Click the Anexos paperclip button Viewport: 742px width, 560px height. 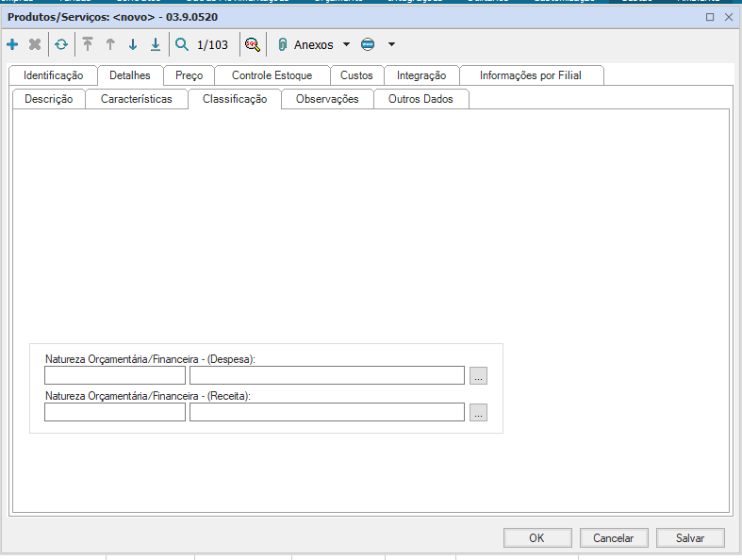click(x=305, y=44)
